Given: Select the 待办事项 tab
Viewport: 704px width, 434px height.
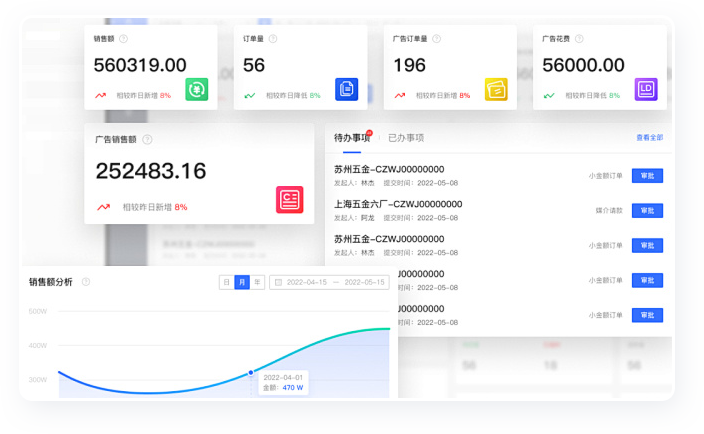Looking at the screenshot, I should tap(351, 138).
